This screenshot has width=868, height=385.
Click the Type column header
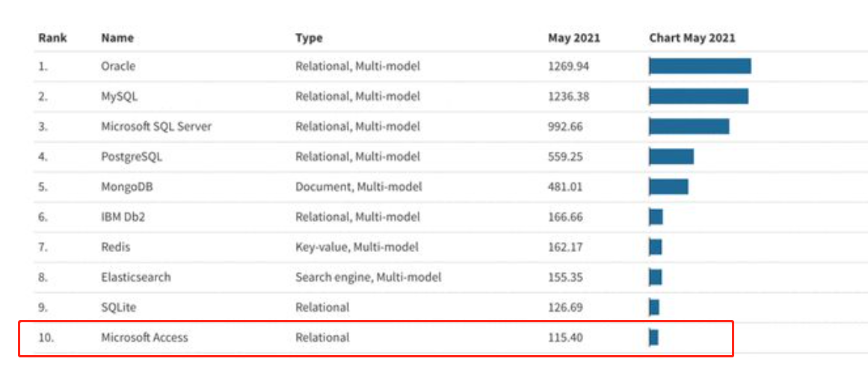coord(309,38)
